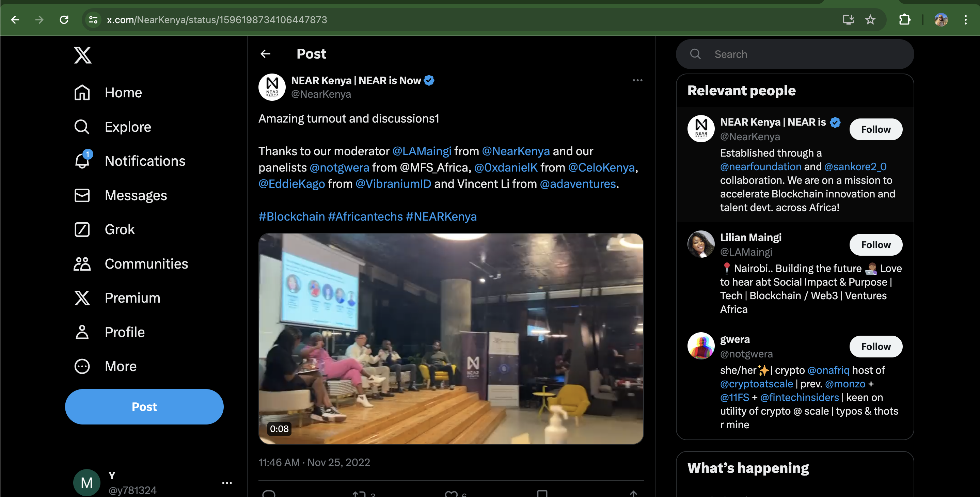980x497 pixels.
Task: Open Lilian Maingi's profile picture
Action: pos(701,244)
